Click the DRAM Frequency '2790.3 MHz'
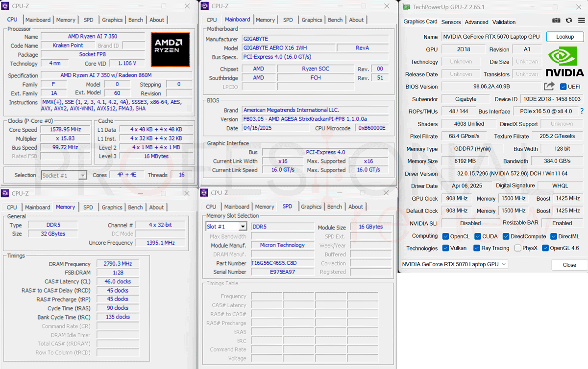The image size is (588, 369). (118, 264)
